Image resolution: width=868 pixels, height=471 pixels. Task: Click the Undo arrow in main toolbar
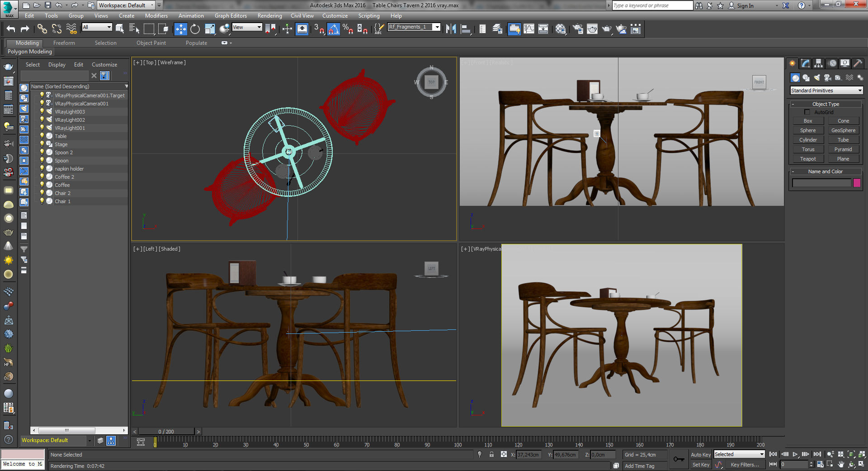11,29
